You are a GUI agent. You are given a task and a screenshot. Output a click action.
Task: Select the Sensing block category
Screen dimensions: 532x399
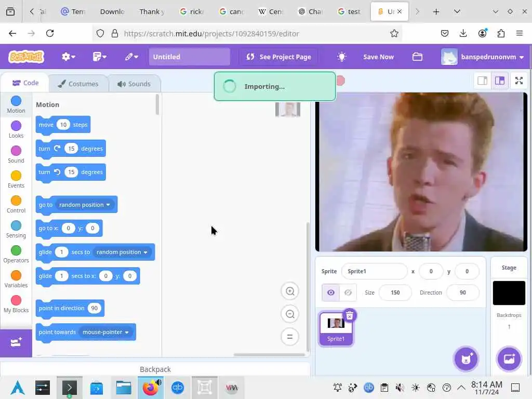(16, 229)
